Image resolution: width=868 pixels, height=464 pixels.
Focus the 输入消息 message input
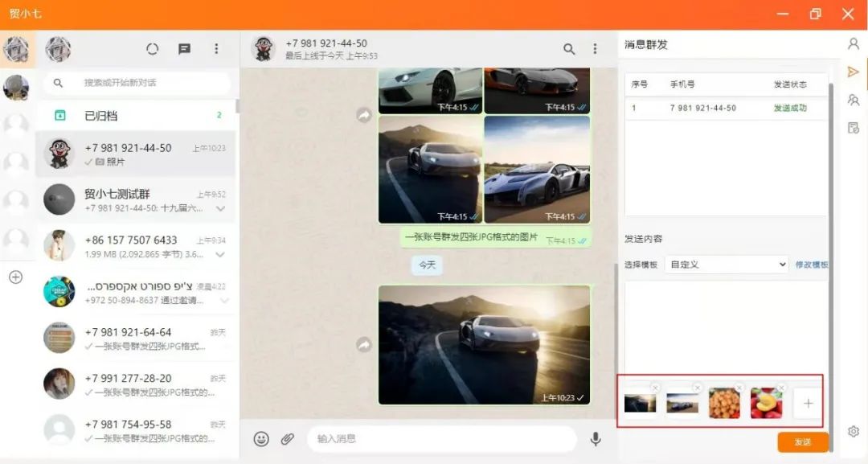442,439
